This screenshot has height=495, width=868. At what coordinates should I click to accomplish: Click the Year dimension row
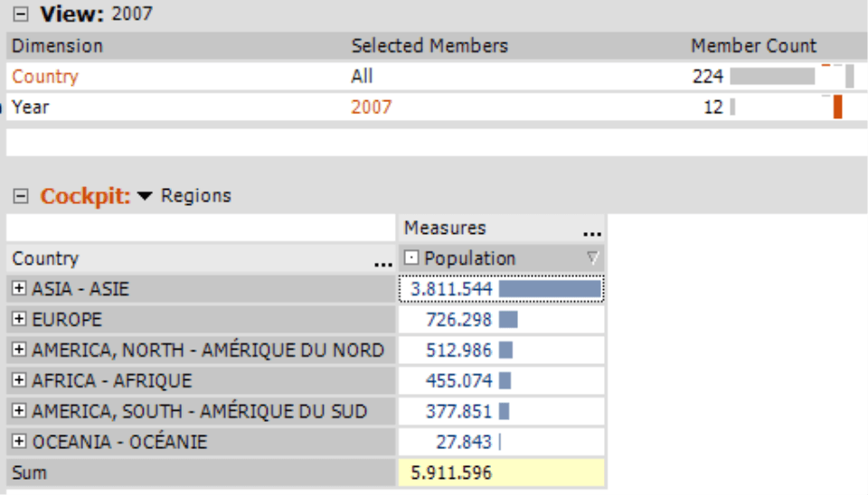(436, 107)
